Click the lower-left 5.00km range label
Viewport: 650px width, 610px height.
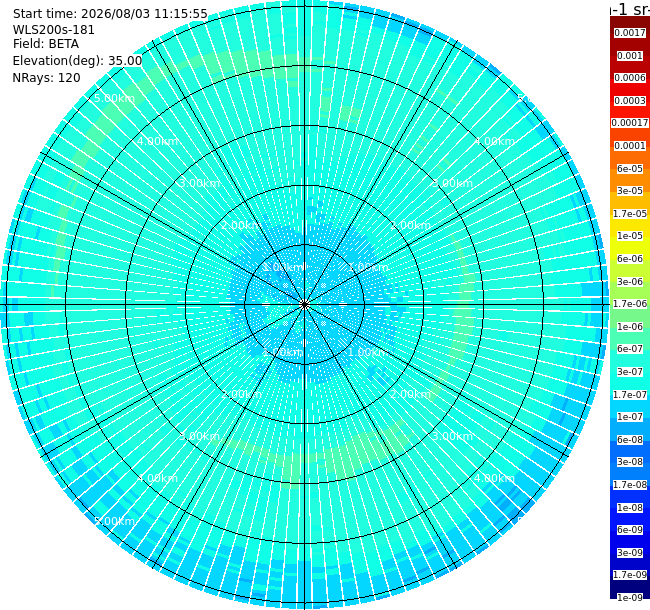pos(114,521)
